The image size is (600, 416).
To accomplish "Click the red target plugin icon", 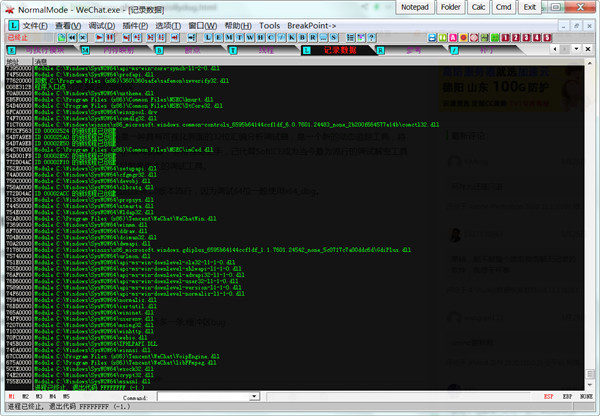I will tap(474, 38).
